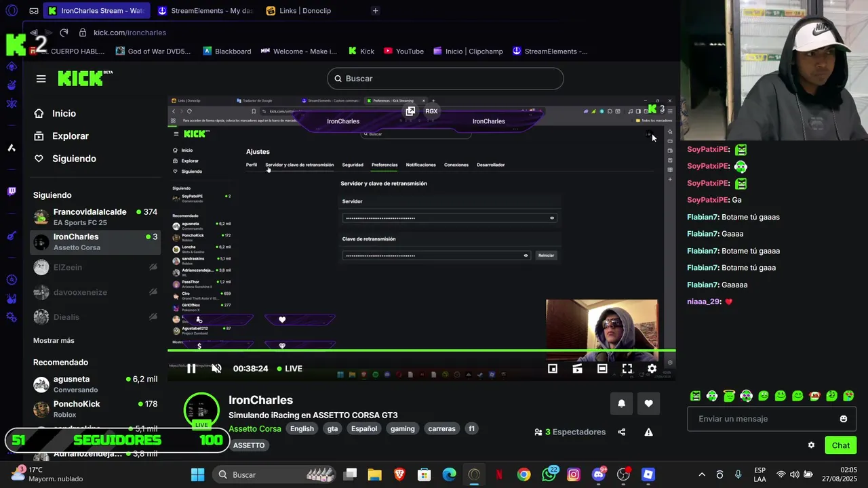Report stream with the warning triangle icon
The image size is (868, 488).
pyautogui.click(x=648, y=432)
